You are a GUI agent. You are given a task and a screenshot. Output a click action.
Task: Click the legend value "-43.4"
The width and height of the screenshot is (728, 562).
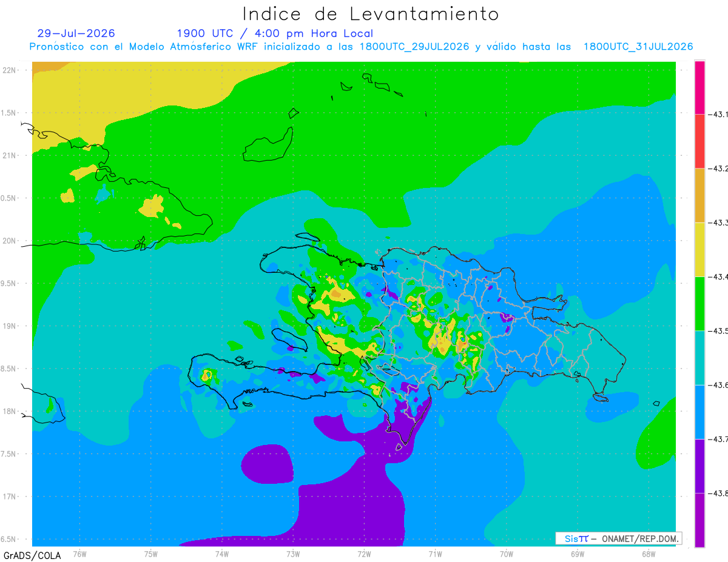coord(718,276)
